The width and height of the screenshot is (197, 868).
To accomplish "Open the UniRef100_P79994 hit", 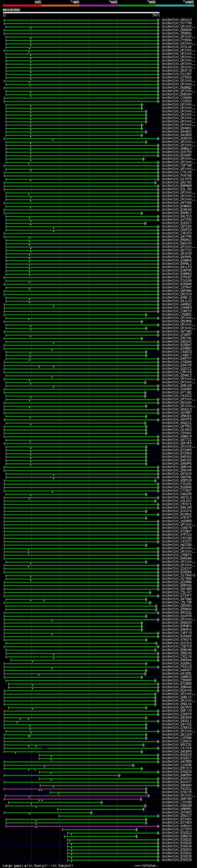I will [x=177, y=40].
